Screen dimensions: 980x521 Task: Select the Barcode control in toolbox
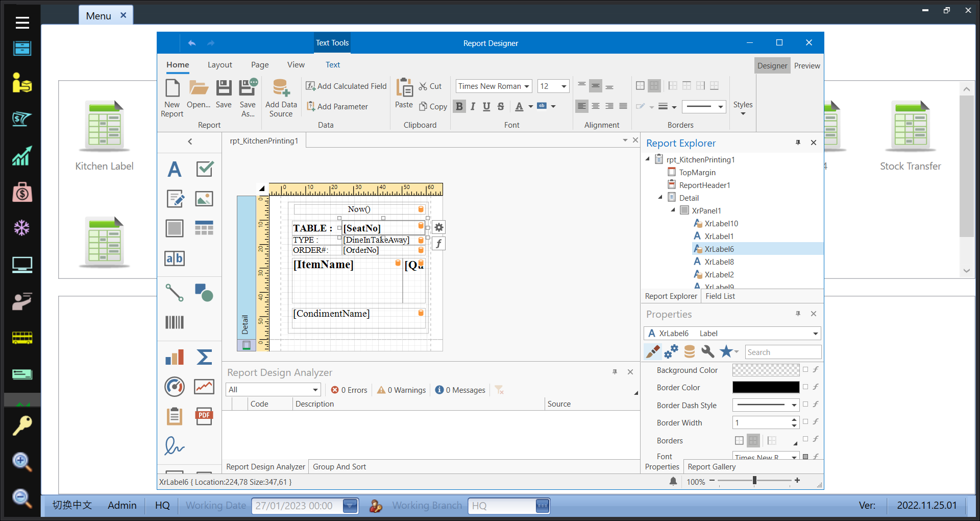tap(175, 322)
